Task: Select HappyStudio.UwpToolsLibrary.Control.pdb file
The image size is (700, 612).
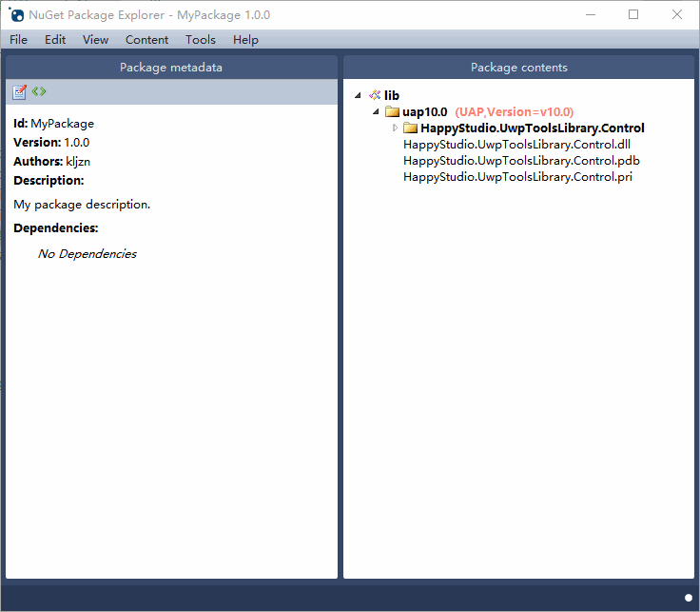Action: [521, 160]
